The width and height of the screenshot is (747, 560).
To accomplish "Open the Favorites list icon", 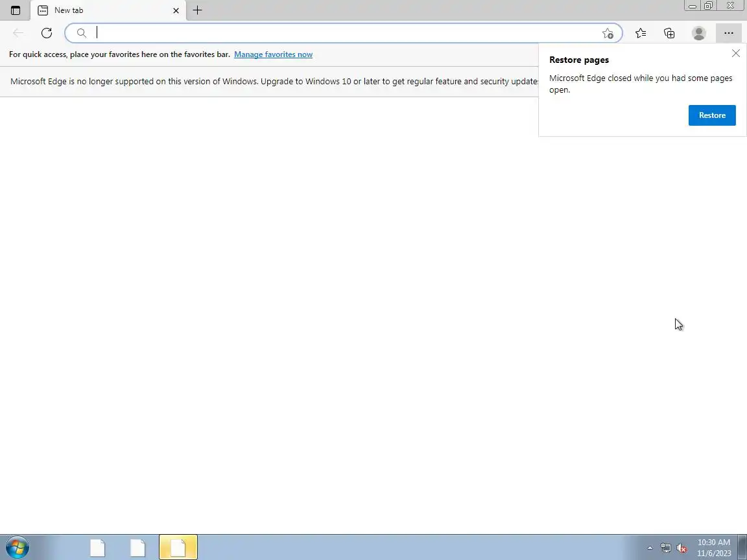I will coord(641,33).
